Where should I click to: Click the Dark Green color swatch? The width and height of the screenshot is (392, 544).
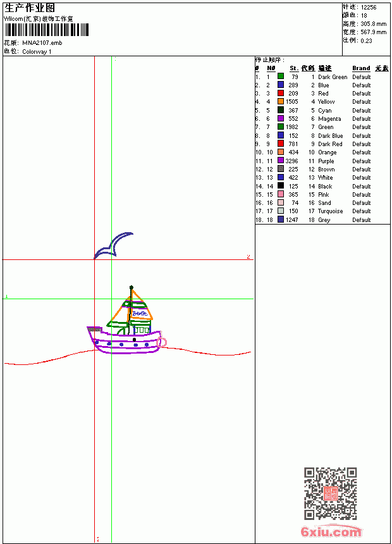click(281, 77)
